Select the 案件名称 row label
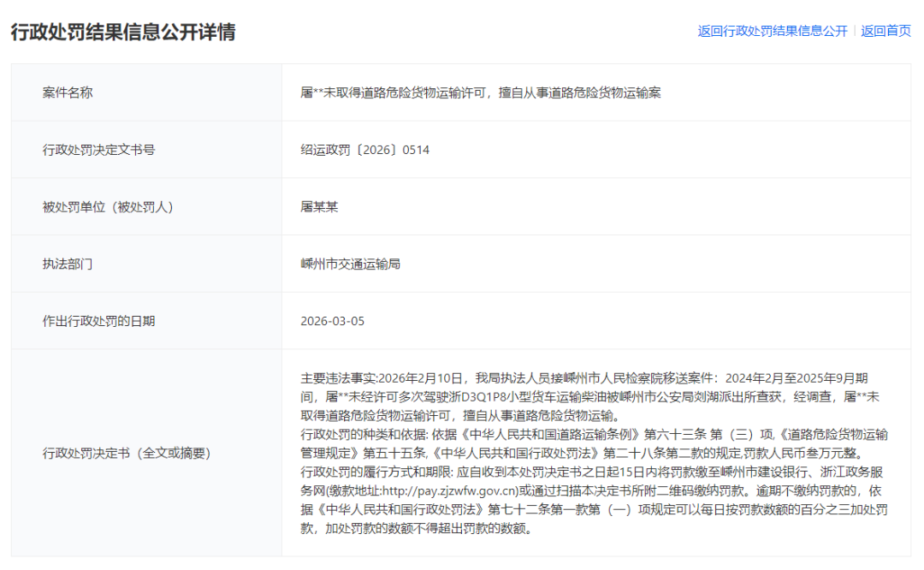924x570 pixels. [68, 92]
